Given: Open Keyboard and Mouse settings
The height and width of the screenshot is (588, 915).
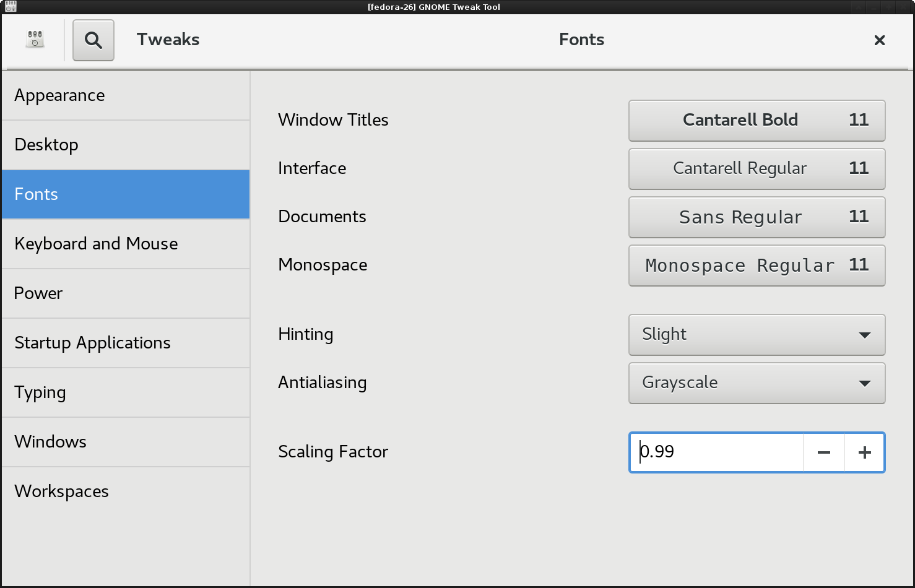Looking at the screenshot, I should click(x=126, y=244).
